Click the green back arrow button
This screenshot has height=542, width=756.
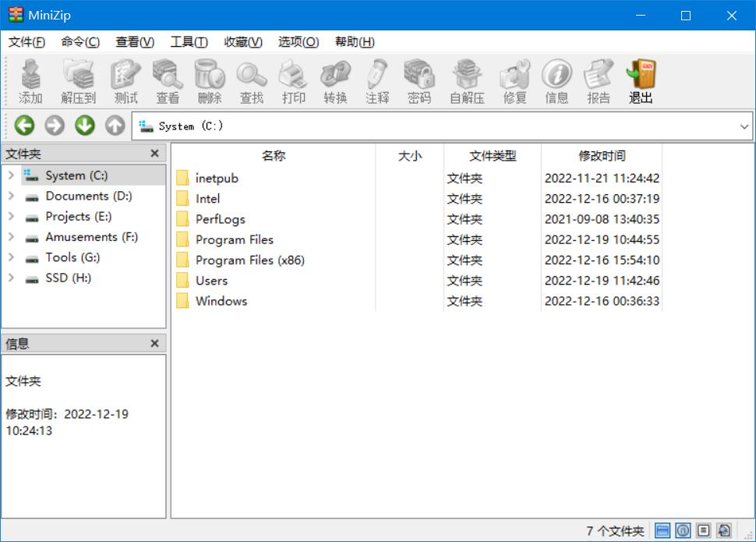(24, 126)
